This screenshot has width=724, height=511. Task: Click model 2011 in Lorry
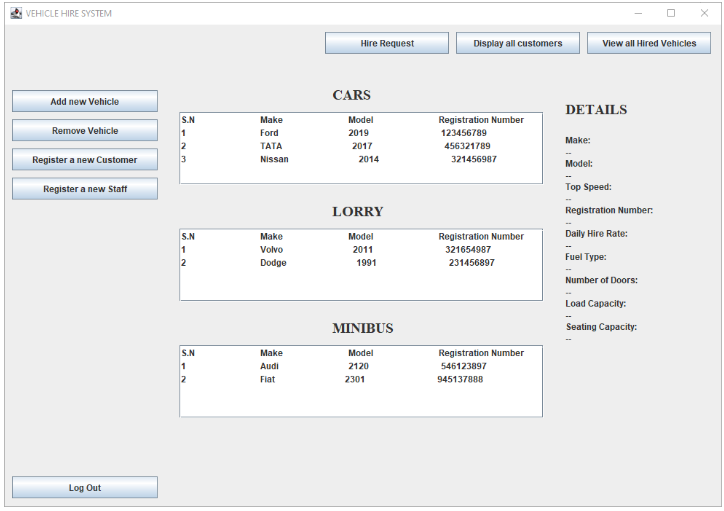click(x=362, y=250)
